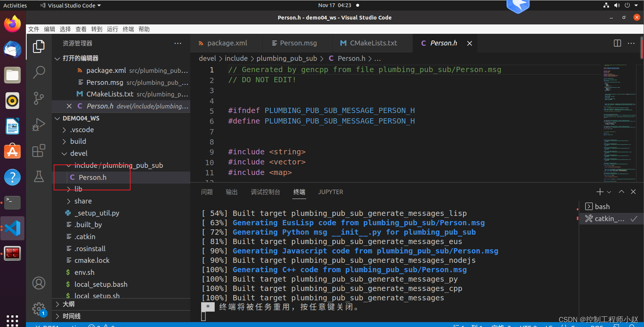Image resolution: width=644 pixels, height=327 pixels.
Task: Open LibreOffice Writer from the dock
Action: pos(12,126)
